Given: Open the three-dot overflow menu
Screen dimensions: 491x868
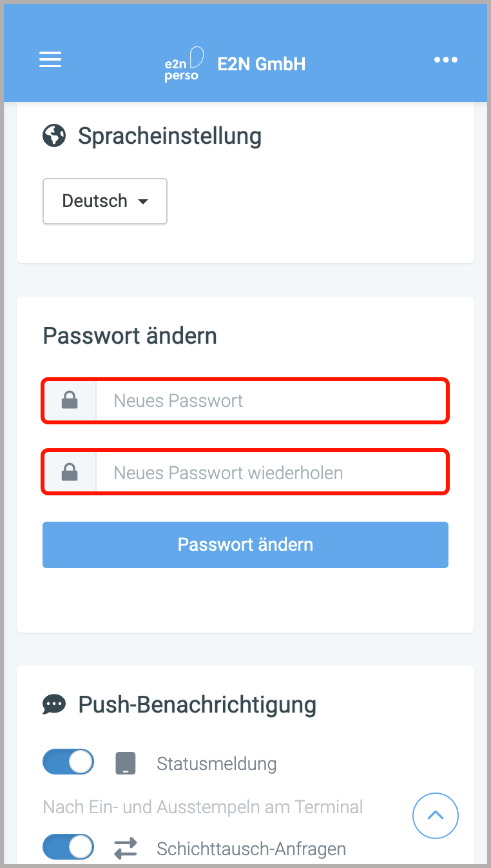Looking at the screenshot, I should [x=446, y=60].
